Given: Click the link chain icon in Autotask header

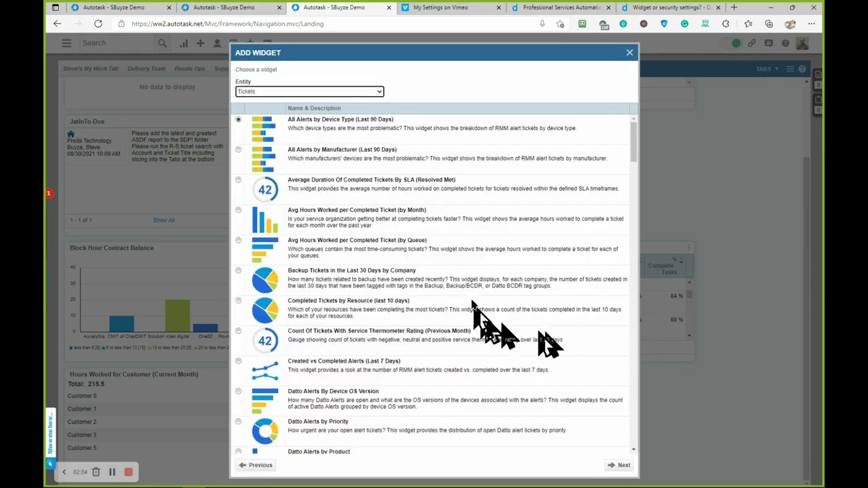Looking at the screenshot, I should (x=752, y=43).
